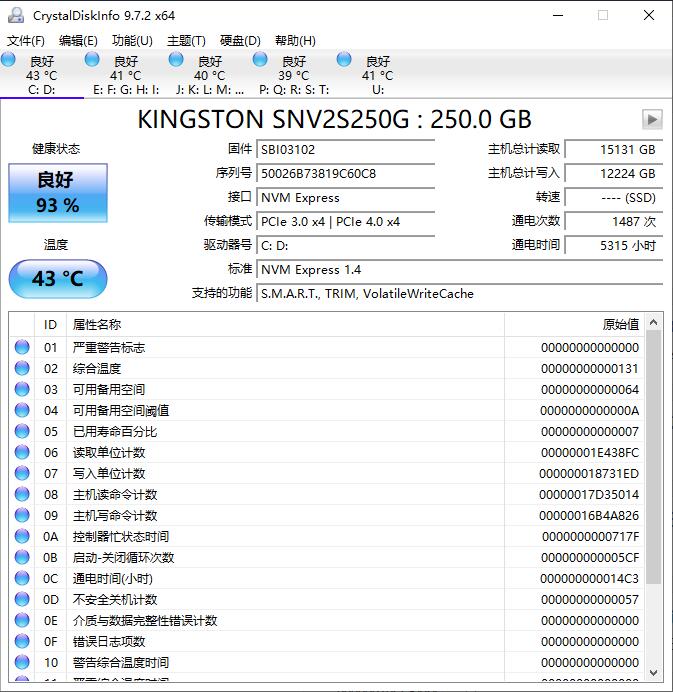The height and width of the screenshot is (692, 673).
Task: Select the 已用寿命百分比 attribute name
Action: 115,431
